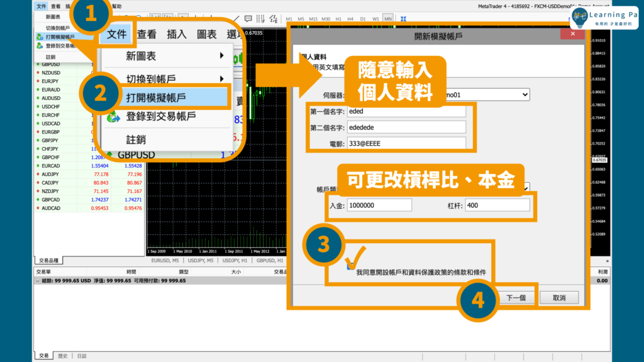Image resolution: width=644 pixels, height=362 pixels.
Task: Select the H4 timeframe button
Action: (350, 19)
